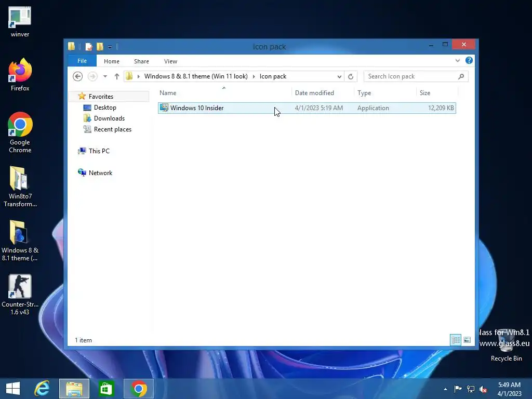Click the New folder quick access icon

[x=99, y=46]
